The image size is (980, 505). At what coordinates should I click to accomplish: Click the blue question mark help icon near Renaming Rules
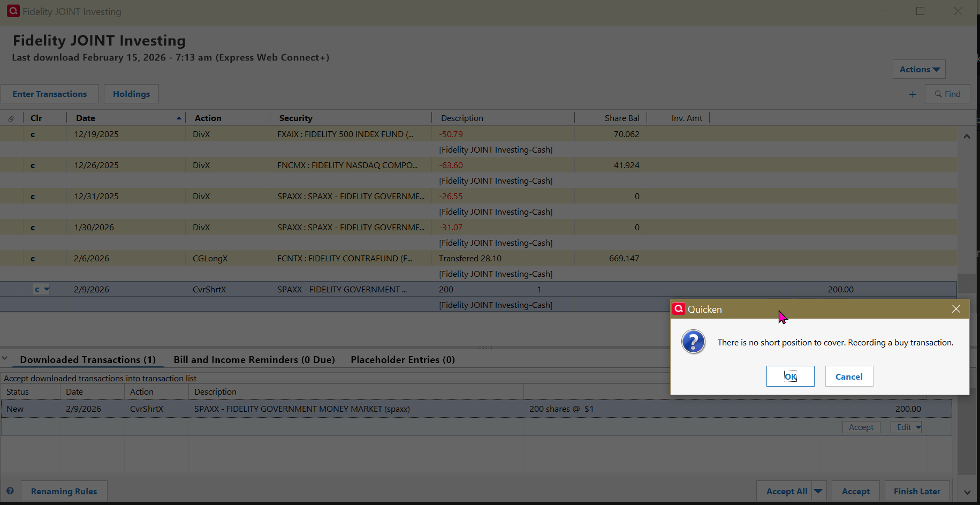click(x=10, y=491)
